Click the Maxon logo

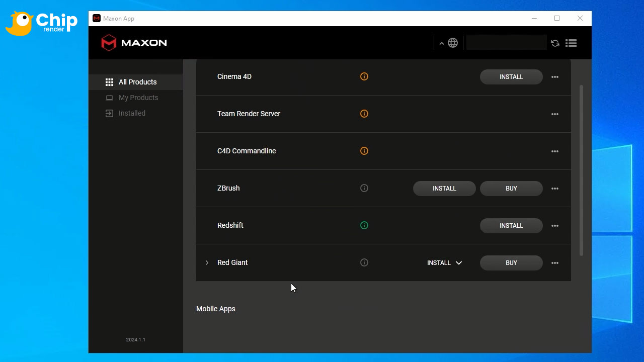tap(134, 43)
